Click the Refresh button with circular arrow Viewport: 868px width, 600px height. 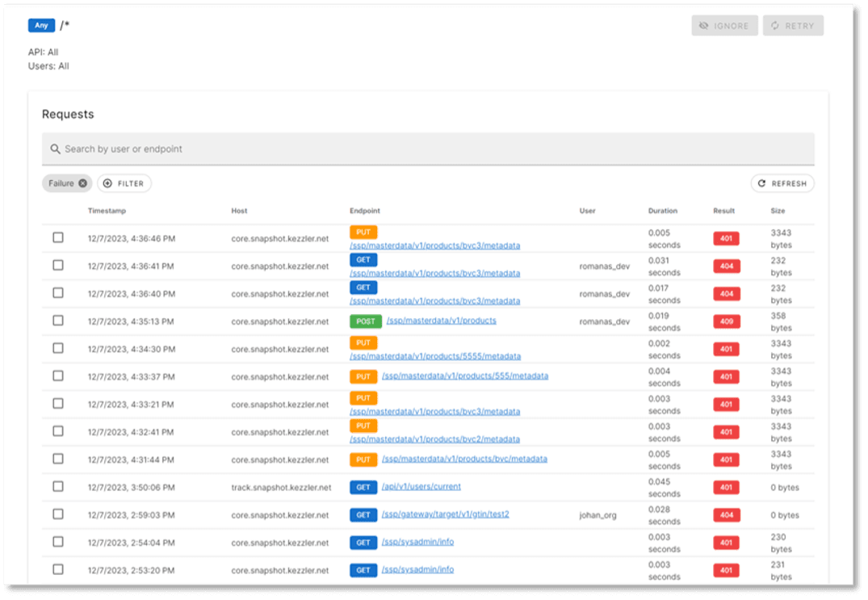(782, 184)
